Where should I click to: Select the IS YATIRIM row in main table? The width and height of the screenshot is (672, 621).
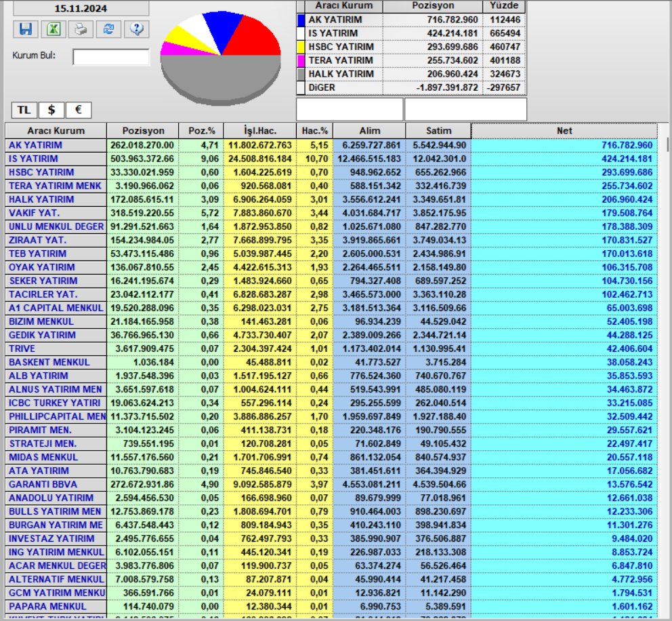(x=331, y=159)
